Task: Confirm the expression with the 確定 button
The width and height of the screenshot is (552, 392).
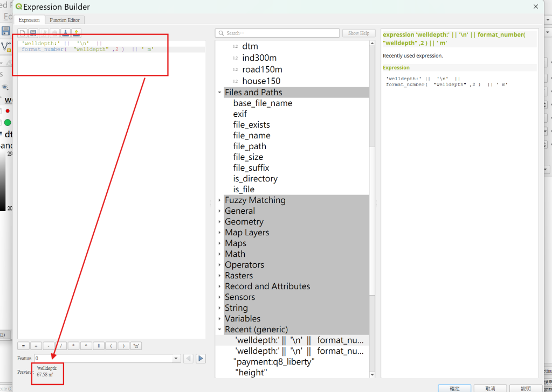Action: pyautogui.click(x=454, y=389)
